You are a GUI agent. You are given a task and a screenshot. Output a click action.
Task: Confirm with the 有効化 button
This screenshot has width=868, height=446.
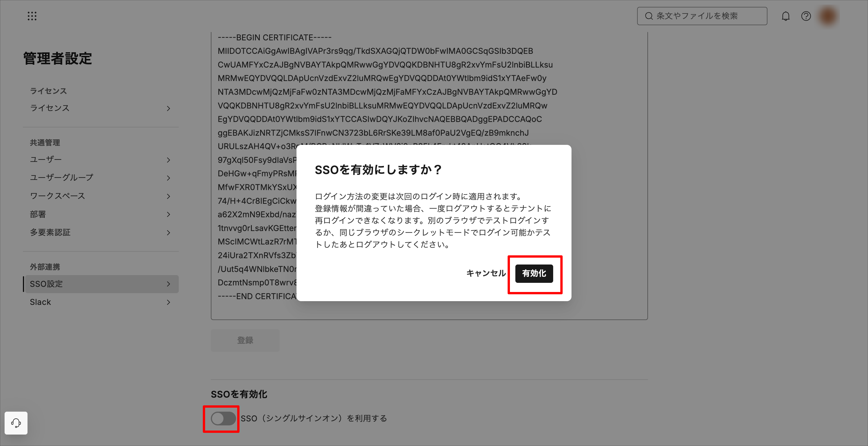(534, 273)
